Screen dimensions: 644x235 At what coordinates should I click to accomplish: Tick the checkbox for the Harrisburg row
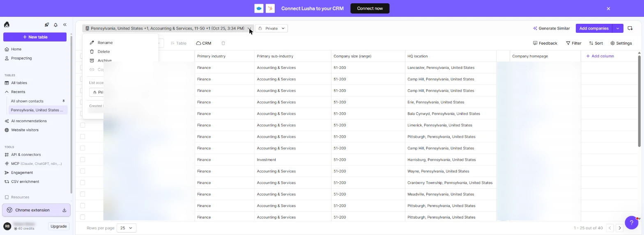tap(83, 160)
